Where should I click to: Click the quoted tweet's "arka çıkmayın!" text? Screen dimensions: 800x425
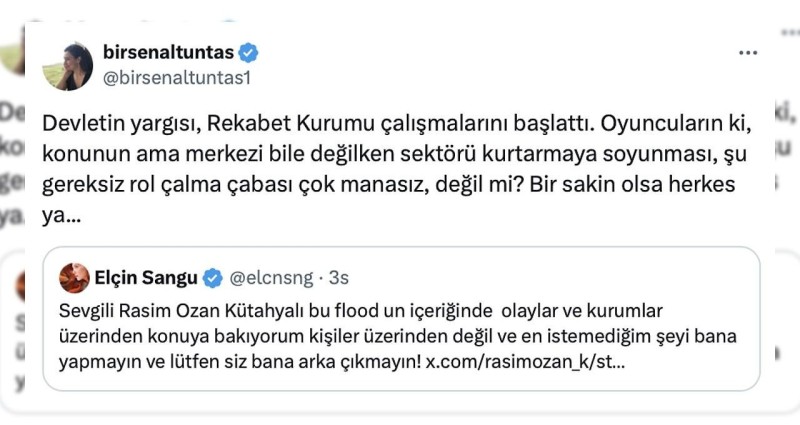[364, 358]
